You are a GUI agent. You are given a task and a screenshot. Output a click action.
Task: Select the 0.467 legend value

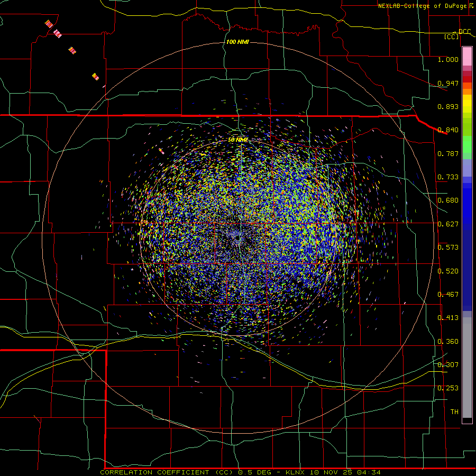[448, 295]
